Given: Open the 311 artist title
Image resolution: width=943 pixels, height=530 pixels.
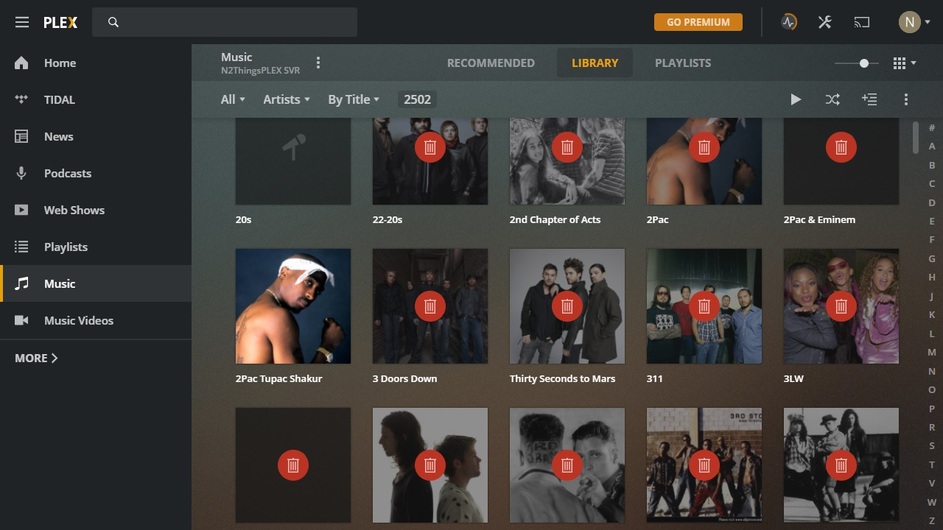Looking at the screenshot, I should pos(654,378).
